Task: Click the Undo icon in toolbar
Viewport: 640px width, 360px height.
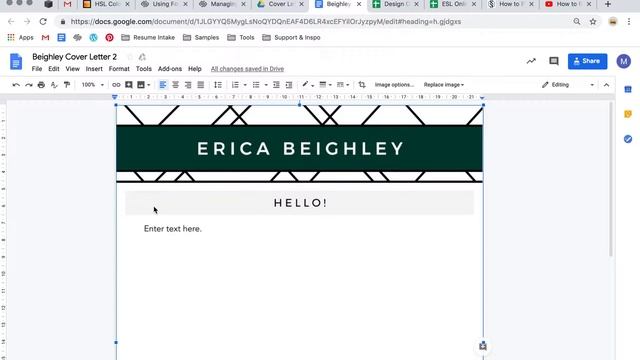Action: (x=16, y=85)
